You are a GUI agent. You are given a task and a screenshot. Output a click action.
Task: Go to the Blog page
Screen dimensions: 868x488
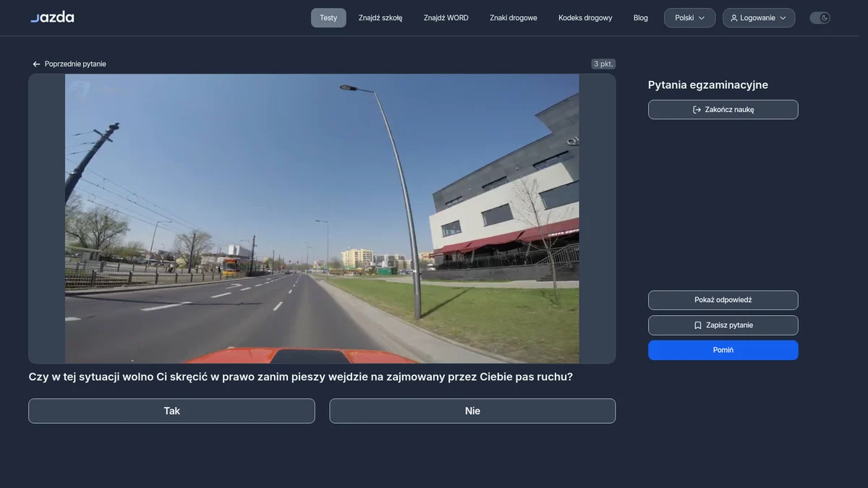(641, 18)
